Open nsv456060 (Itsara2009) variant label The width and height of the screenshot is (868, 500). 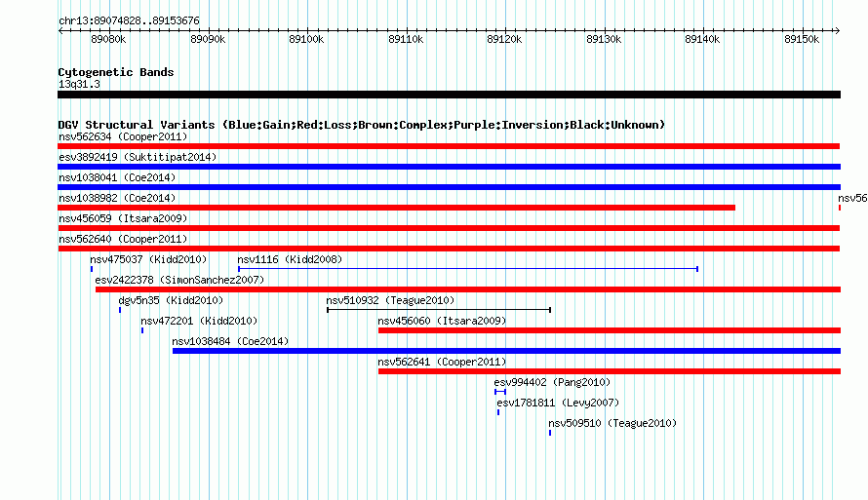[443, 321]
